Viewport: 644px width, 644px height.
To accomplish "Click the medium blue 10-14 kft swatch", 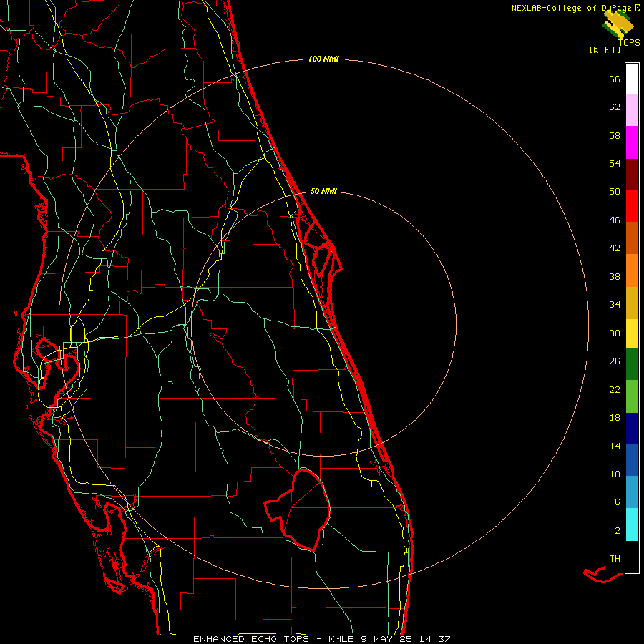I will coord(632,460).
